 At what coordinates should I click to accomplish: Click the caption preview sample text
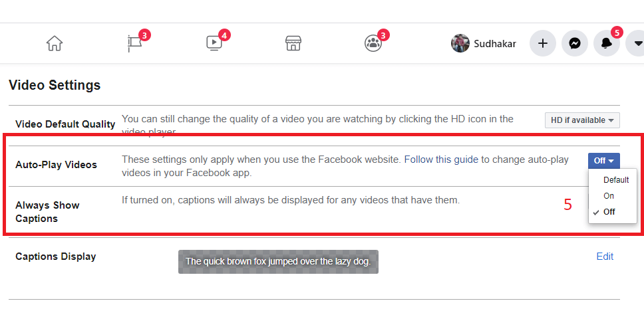click(278, 261)
